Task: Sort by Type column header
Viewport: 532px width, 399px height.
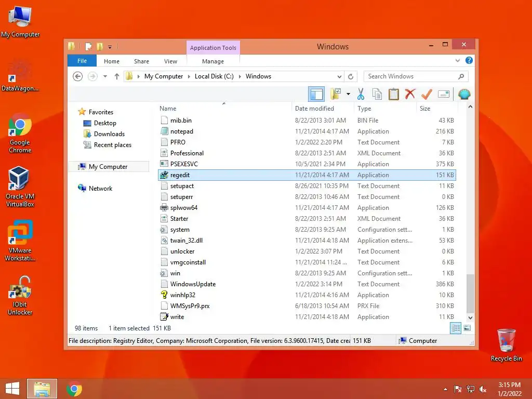Action: [x=364, y=109]
